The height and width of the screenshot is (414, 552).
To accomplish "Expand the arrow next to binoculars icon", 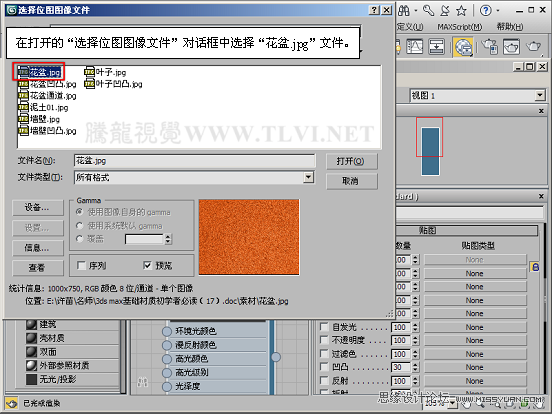I will point(416,11).
